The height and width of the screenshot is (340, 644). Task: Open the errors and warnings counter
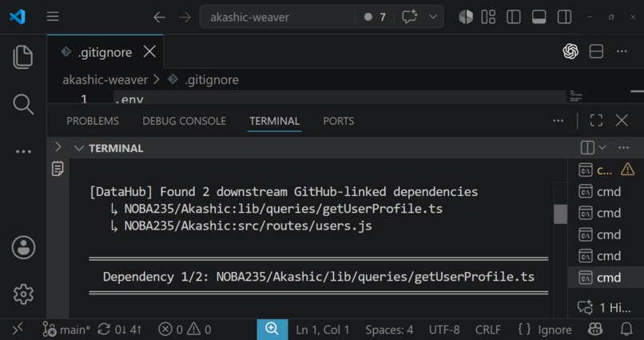tap(185, 330)
